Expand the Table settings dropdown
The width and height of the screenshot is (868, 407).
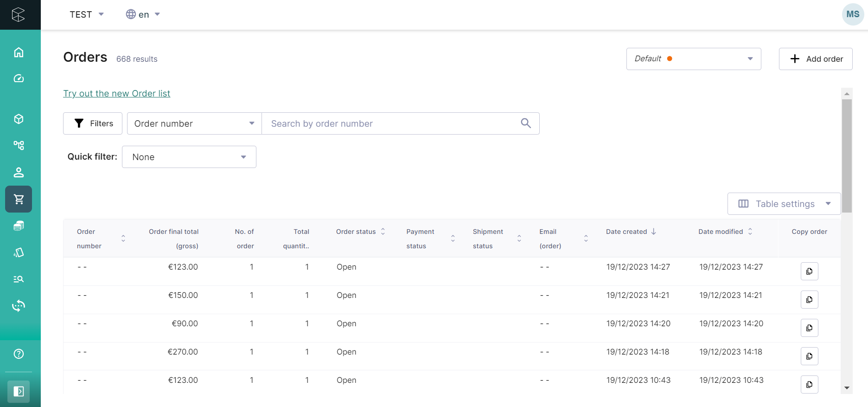[x=784, y=204]
